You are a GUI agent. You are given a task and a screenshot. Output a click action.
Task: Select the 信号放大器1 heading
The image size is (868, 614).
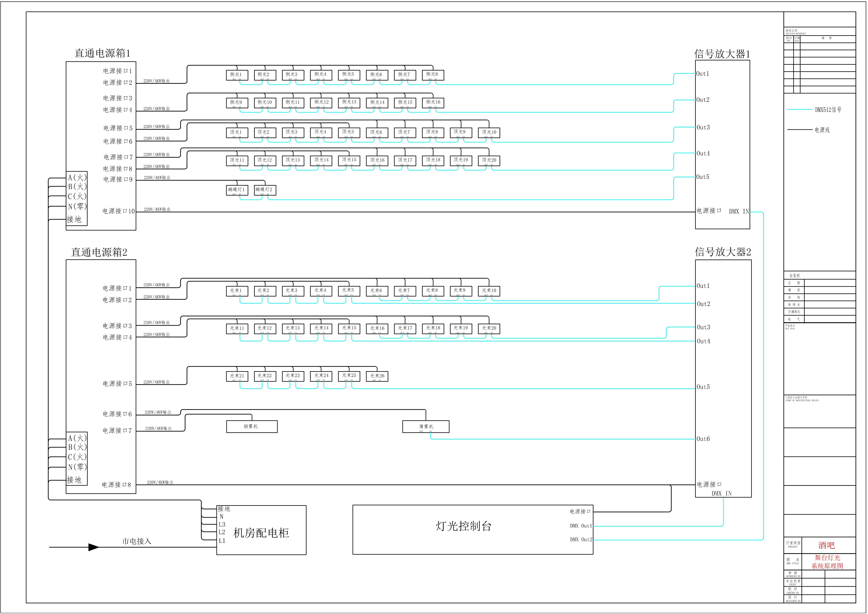click(722, 54)
